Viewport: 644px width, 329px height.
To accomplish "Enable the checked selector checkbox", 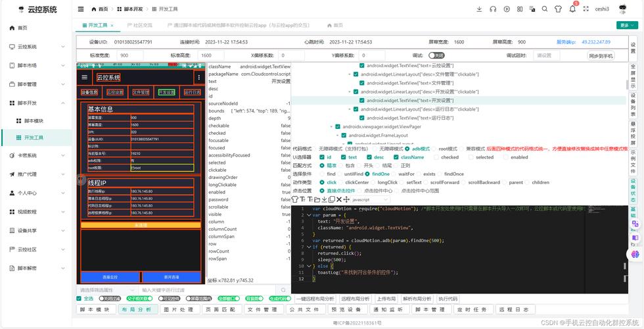I will point(436,157).
